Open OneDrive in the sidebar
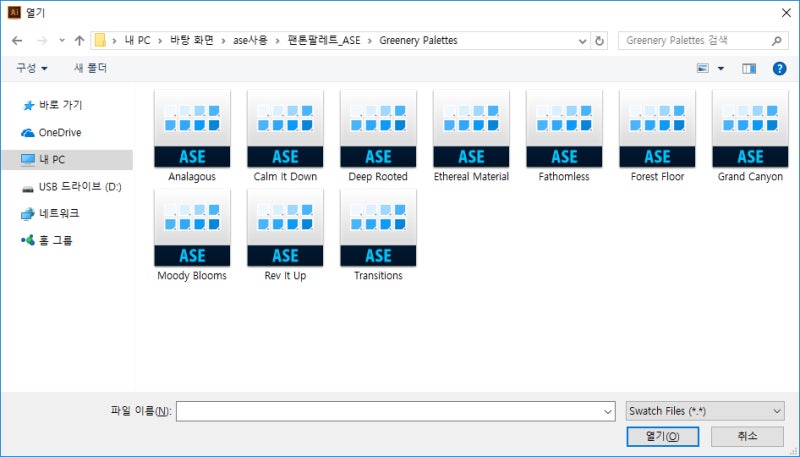The height and width of the screenshot is (457, 800). 52,133
